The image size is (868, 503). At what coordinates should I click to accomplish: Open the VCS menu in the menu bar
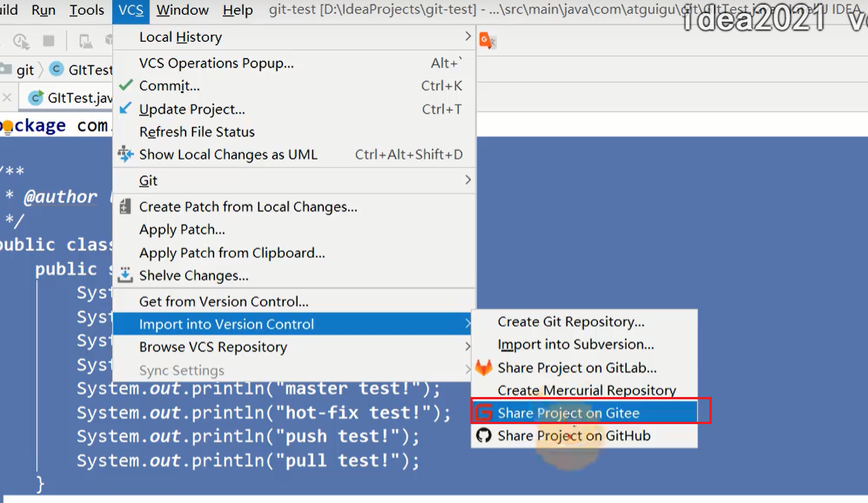coord(131,10)
